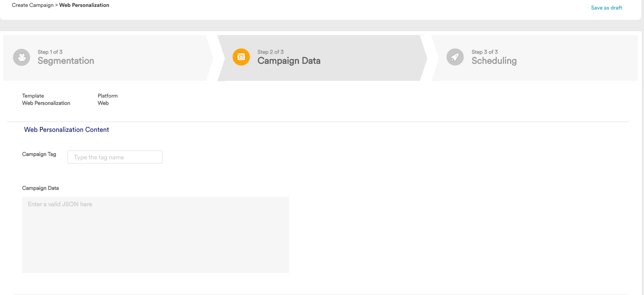This screenshot has height=295, width=644.
Task: Open the Create Campaign breadcrumb
Action: [x=32, y=5]
